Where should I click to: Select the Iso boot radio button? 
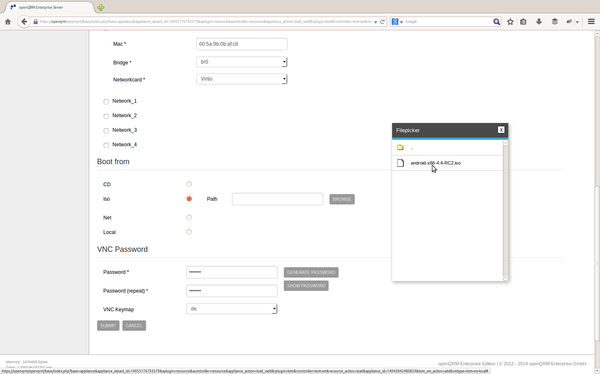pyautogui.click(x=189, y=199)
